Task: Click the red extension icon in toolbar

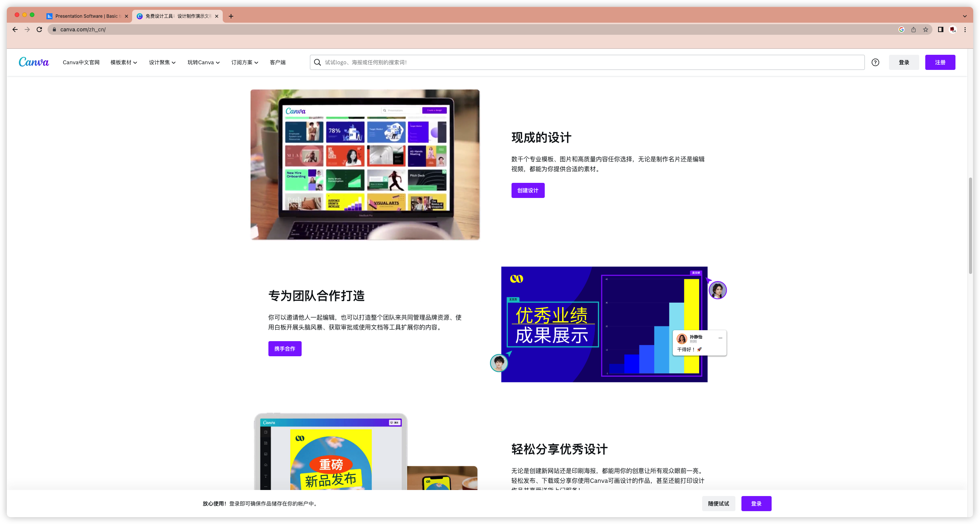Action: (952, 29)
